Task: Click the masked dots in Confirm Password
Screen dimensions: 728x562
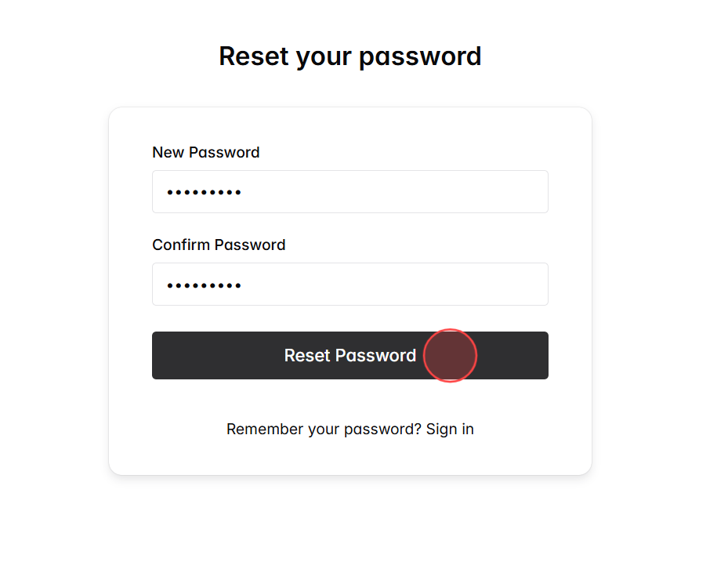Action: click(x=203, y=284)
